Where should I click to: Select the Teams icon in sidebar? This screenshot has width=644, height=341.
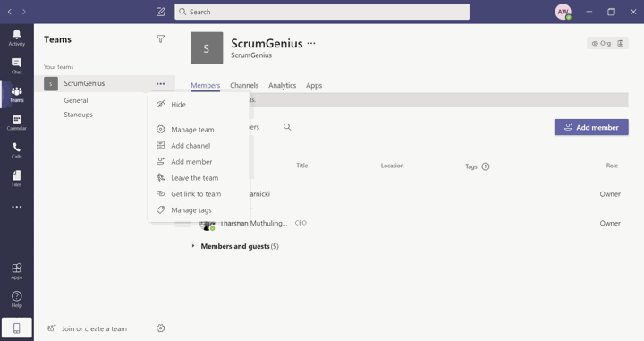point(16,94)
